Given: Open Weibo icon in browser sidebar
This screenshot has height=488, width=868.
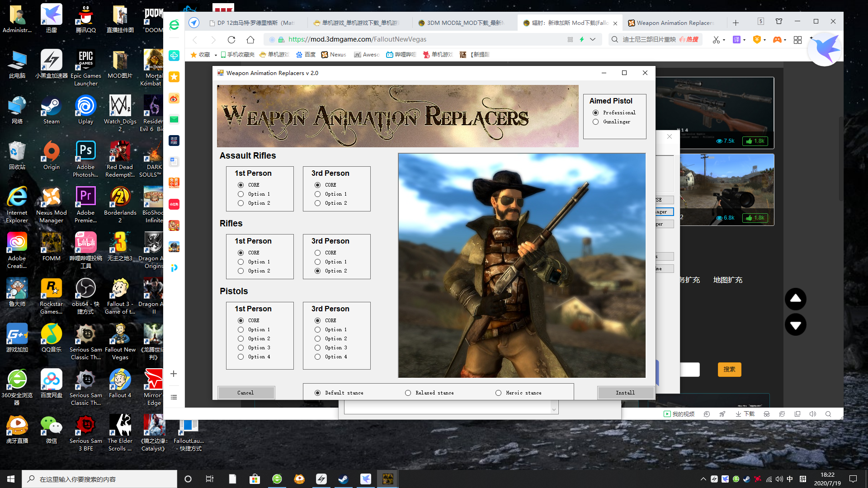Looking at the screenshot, I should [x=174, y=99].
